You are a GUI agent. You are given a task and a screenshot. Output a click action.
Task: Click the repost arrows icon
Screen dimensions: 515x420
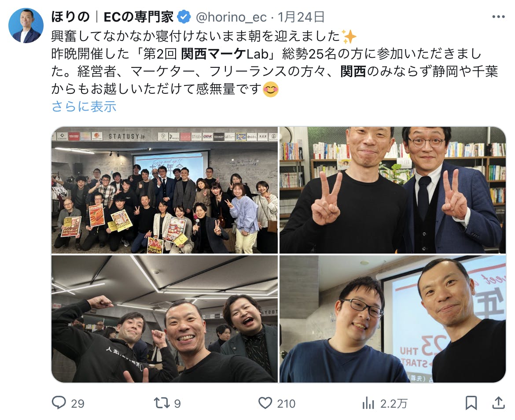[x=162, y=403]
